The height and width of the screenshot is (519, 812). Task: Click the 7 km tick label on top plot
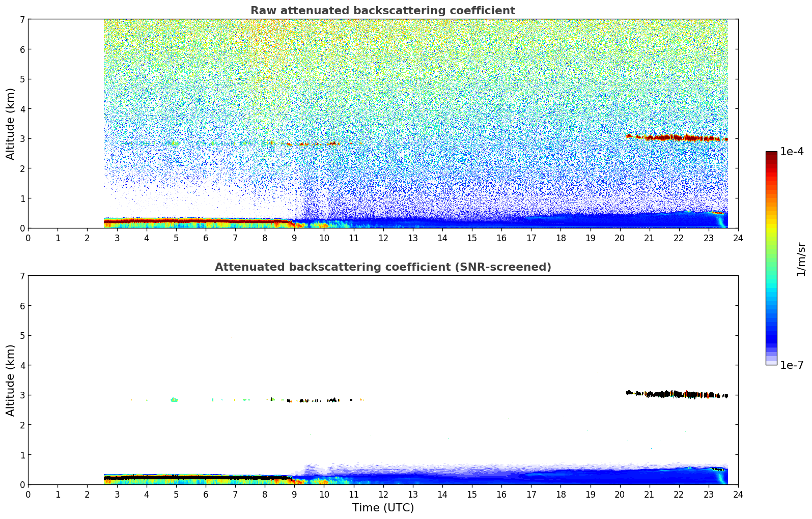[x=21, y=19]
